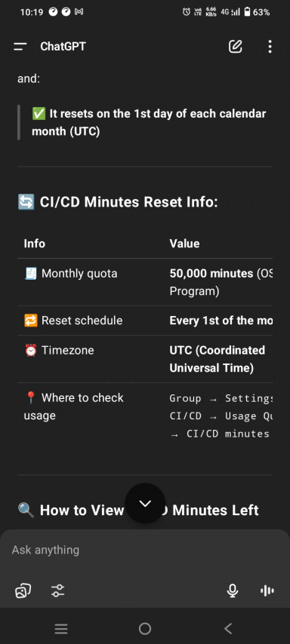Start dictation with the microphone icon
The image size is (290, 644).
pos(233,590)
